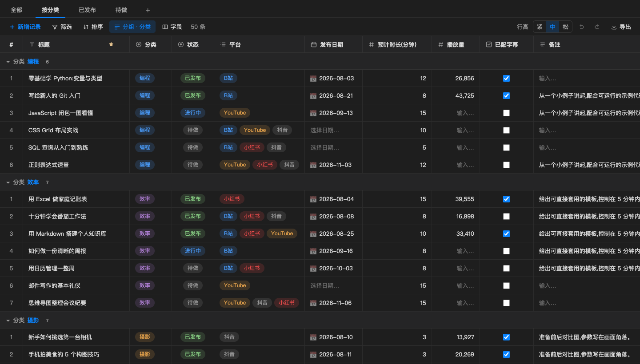Open the 字段 fields settings
Viewport: 640px width, 364px height.
(x=172, y=27)
